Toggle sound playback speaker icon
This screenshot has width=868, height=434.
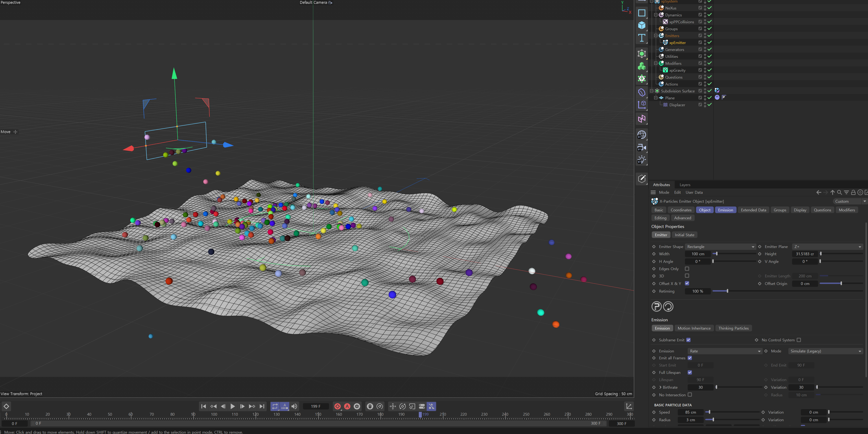pyautogui.click(x=294, y=406)
